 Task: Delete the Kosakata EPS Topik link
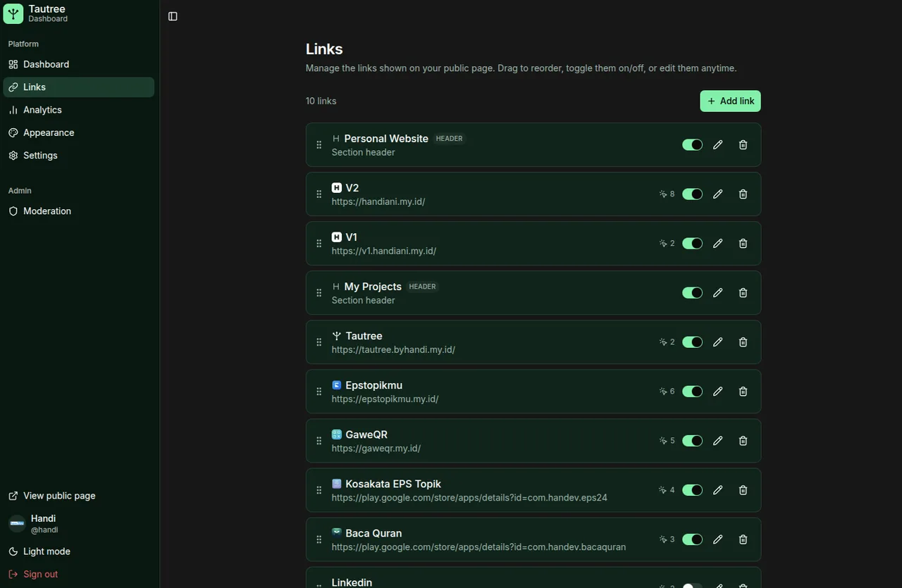click(x=743, y=490)
